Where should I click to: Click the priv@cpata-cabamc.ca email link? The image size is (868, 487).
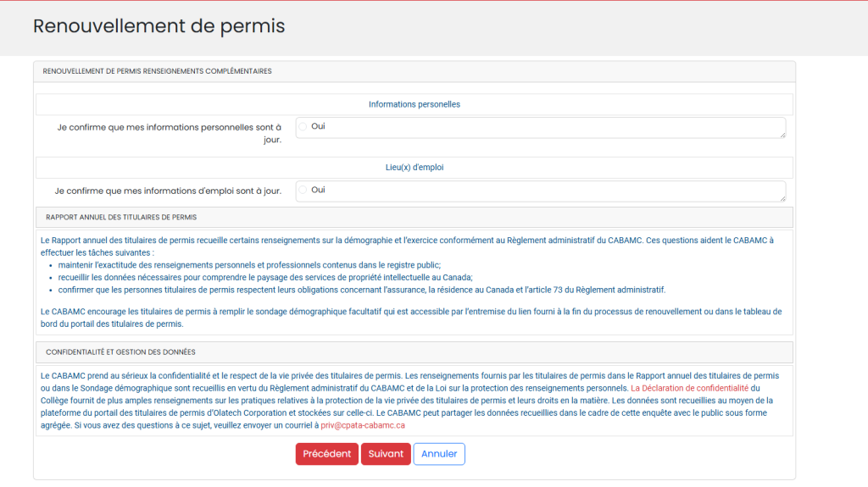pyautogui.click(x=363, y=425)
